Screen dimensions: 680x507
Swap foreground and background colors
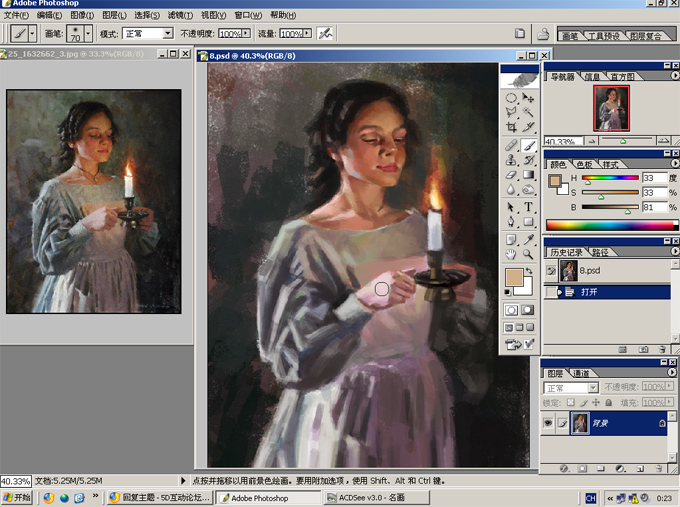(529, 271)
